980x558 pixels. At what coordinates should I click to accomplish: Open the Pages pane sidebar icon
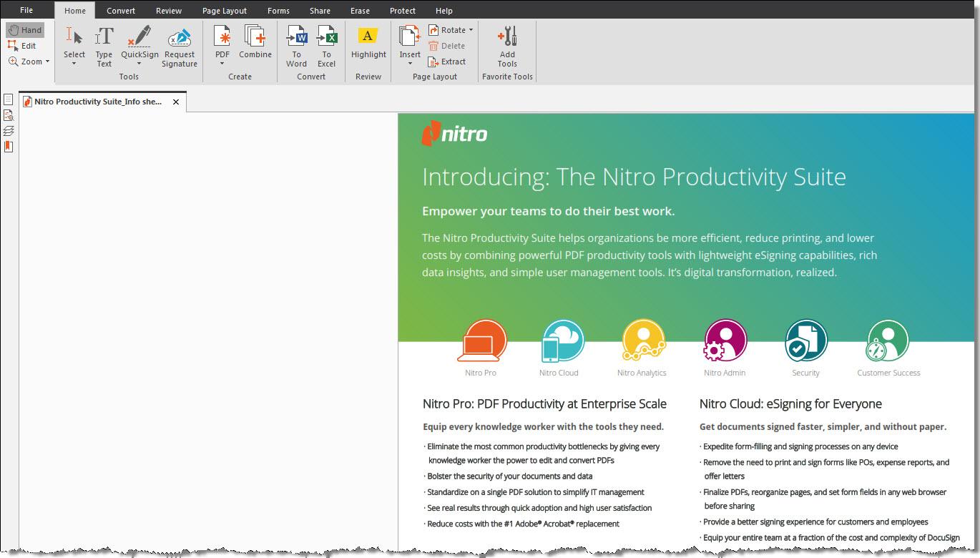click(9, 99)
